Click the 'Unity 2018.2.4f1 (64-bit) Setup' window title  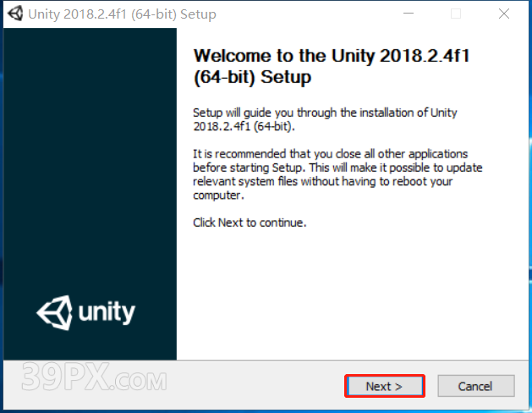pos(122,14)
